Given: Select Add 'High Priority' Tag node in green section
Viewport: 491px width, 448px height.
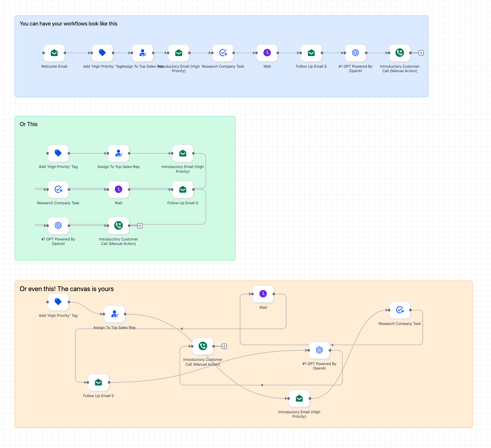Looking at the screenshot, I should pos(58,153).
